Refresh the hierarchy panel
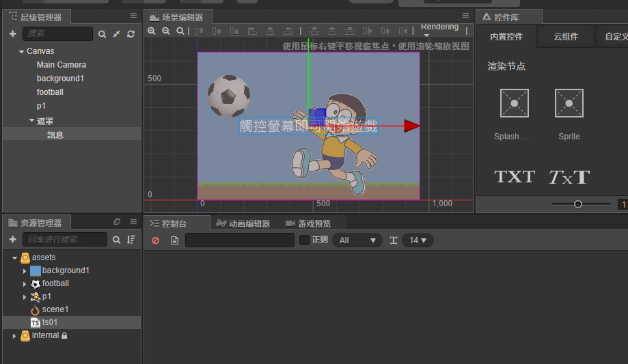 pos(131,34)
